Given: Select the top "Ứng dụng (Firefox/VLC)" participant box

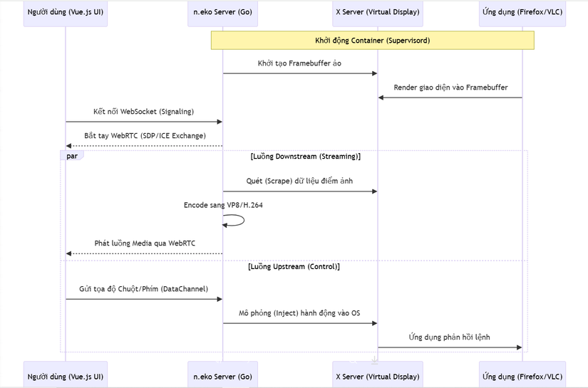Looking at the screenshot, I should (522, 13).
